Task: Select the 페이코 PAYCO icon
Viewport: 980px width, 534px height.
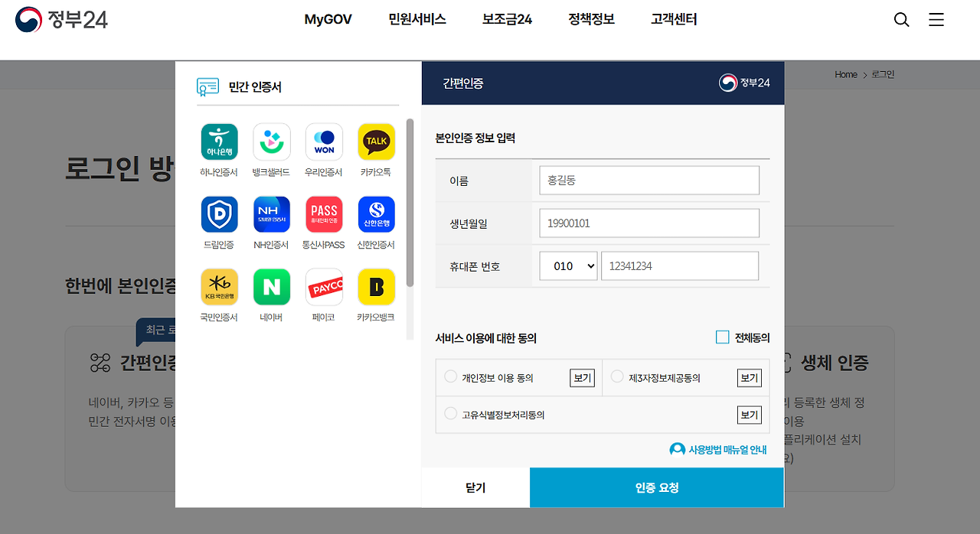Action: 324,287
